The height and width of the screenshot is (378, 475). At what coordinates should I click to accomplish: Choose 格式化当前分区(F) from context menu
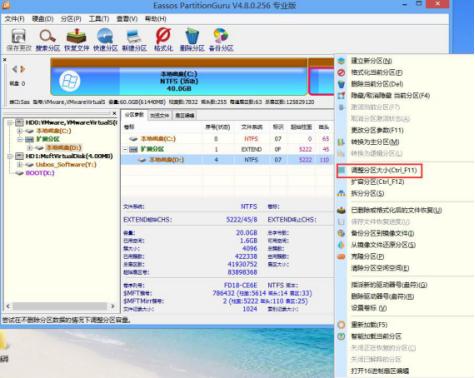pyautogui.click(x=376, y=72)
